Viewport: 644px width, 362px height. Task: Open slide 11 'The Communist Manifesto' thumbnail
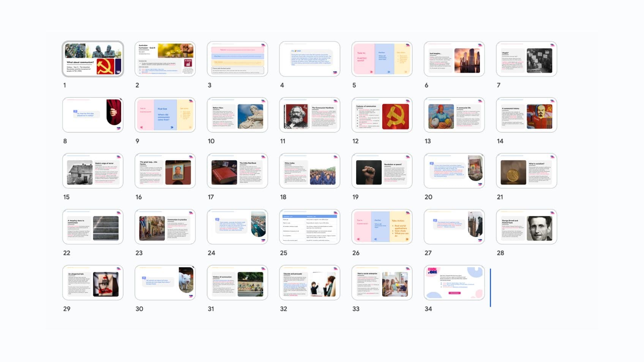[x=309, y=115]
